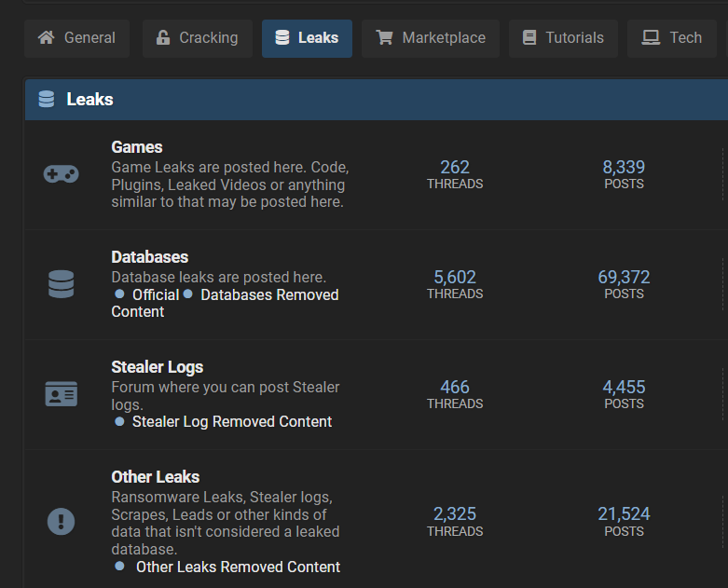Open Stealer Log Removed Content subforum
The image size is (728, 588).
(x=232, y=421)
